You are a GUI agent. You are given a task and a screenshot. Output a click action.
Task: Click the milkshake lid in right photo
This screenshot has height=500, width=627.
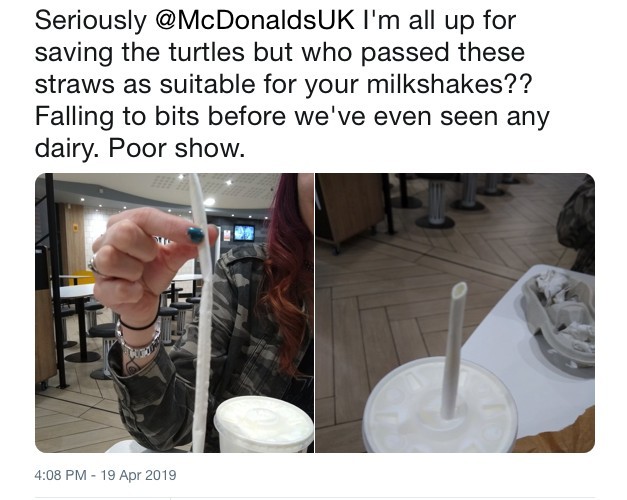(x=440, y=406)
